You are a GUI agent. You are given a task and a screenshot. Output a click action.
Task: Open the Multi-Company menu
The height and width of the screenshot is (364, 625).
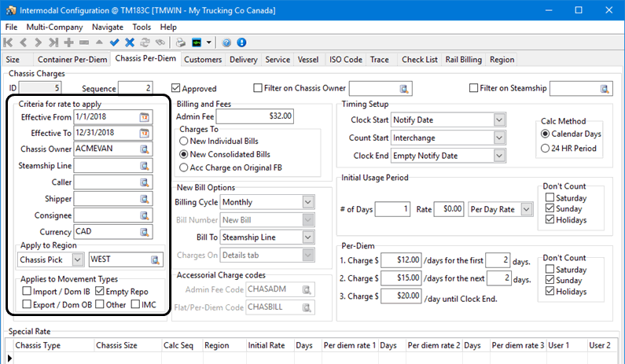point(53,27)
